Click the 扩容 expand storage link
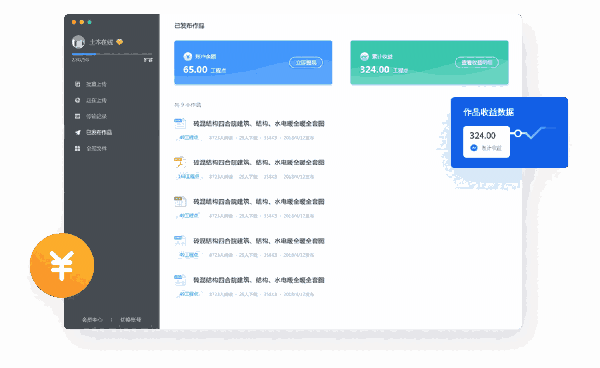The width and height of the screenshot is (600, 368). (148, 60)
